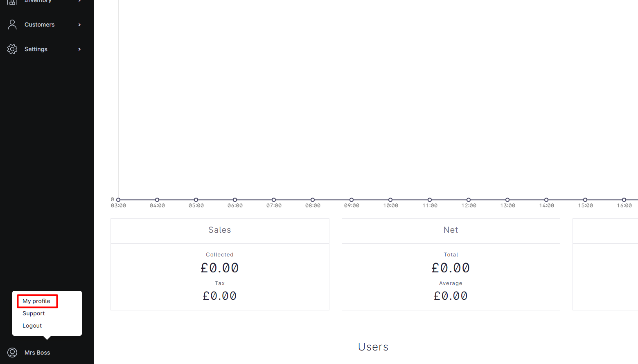Viewport: 638px width, 364px height.
Task: Click the Net card header
Action: [x=451, y=230]
